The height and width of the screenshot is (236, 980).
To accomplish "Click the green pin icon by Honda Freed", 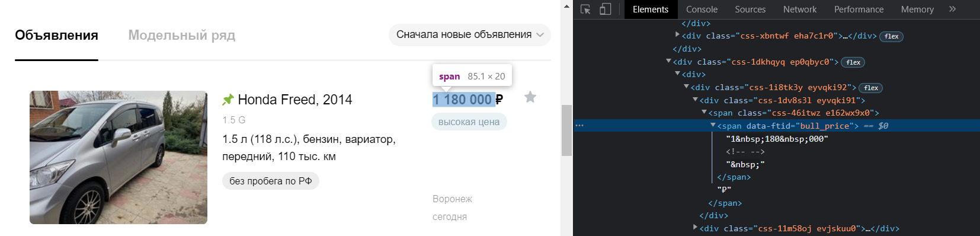I will (228, 100).
